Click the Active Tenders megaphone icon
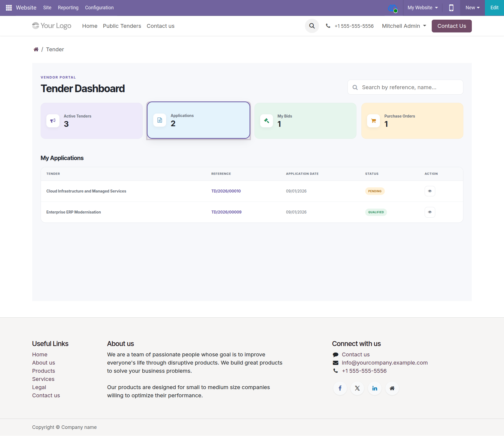The height and width of the screenshot is (436, 504). click(x=53, y=121)
